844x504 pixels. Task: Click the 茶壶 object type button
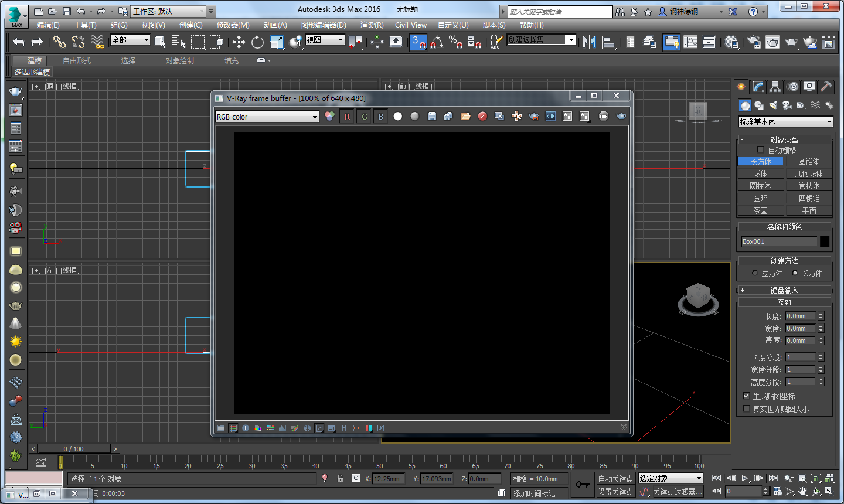[x=760, y=210]
